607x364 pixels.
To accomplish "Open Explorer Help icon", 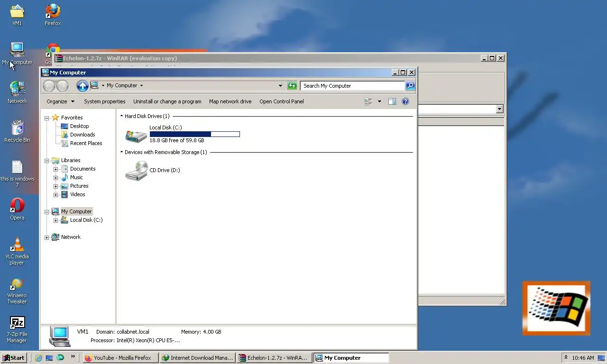I will 405,101.
